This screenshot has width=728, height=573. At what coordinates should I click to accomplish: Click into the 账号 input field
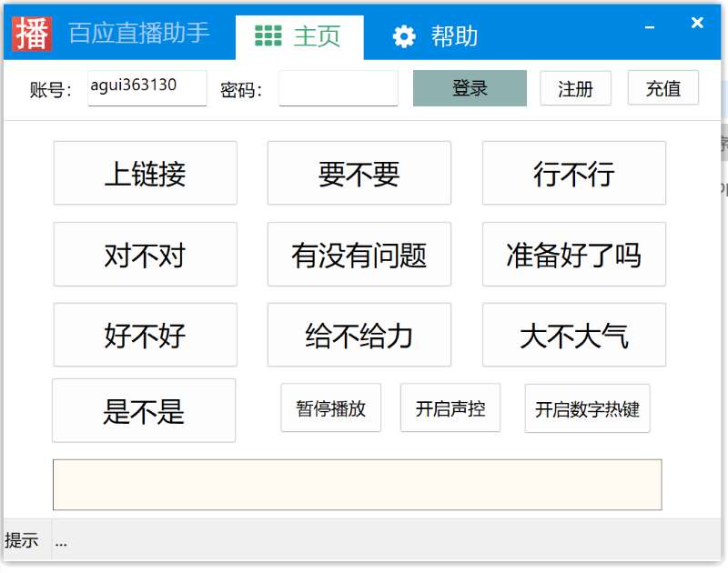pos(147,88)
